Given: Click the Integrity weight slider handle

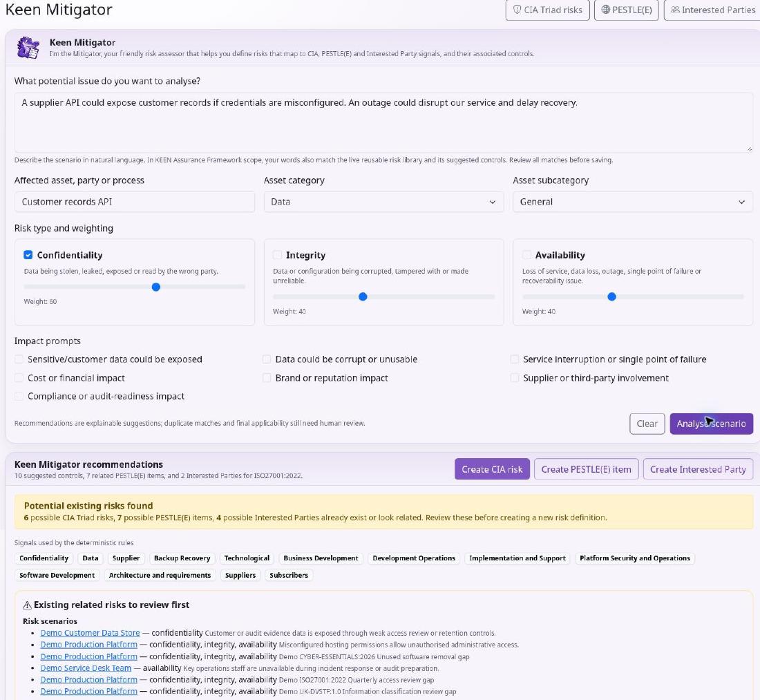Looking at the screenshot, I should [x=363, y=296].
